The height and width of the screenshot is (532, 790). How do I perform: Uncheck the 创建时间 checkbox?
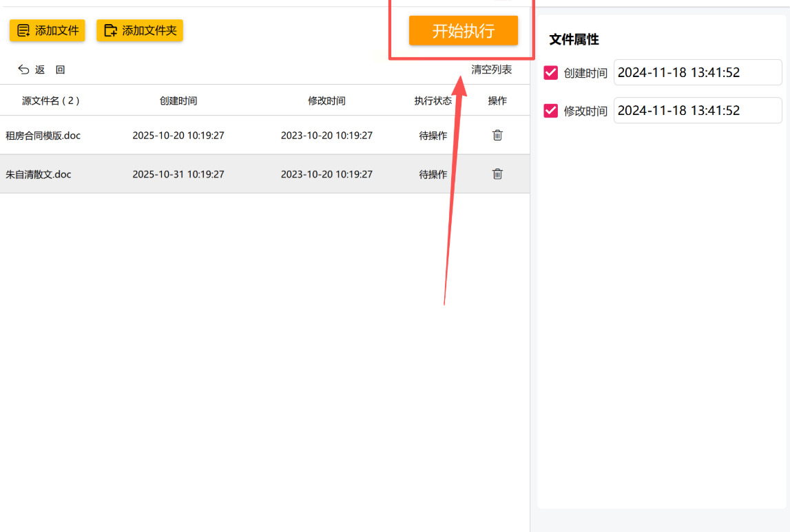(x=551, y=72)
